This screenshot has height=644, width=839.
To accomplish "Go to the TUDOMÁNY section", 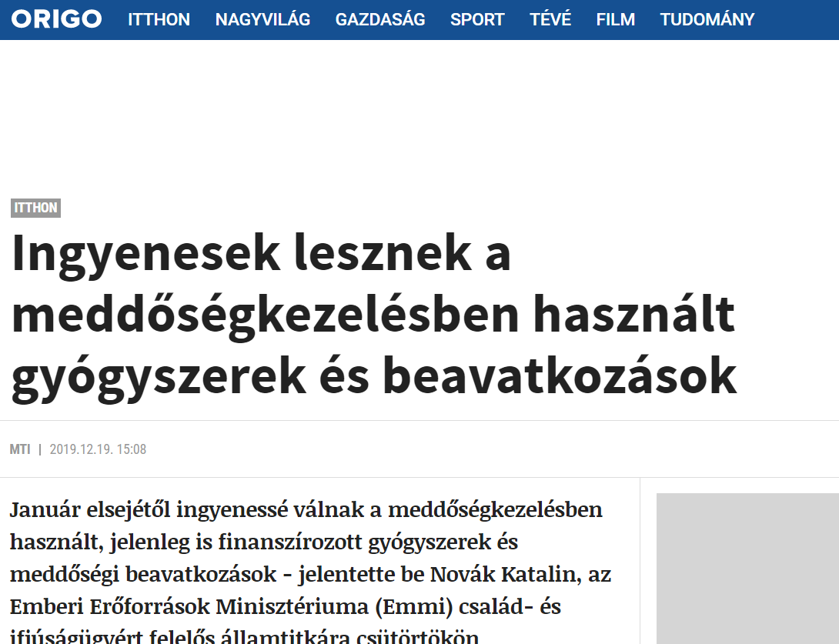I will click(x=707, y=20).
